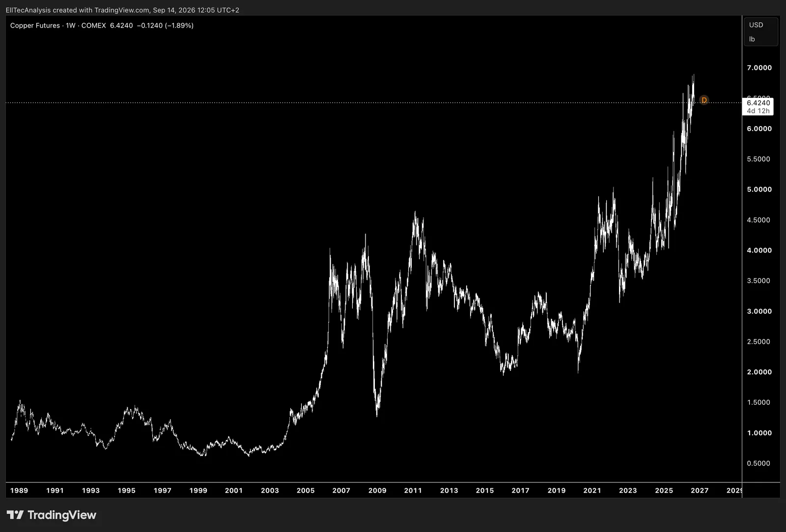
Task: Open the USD currency selector
Action: click(756, 25)
